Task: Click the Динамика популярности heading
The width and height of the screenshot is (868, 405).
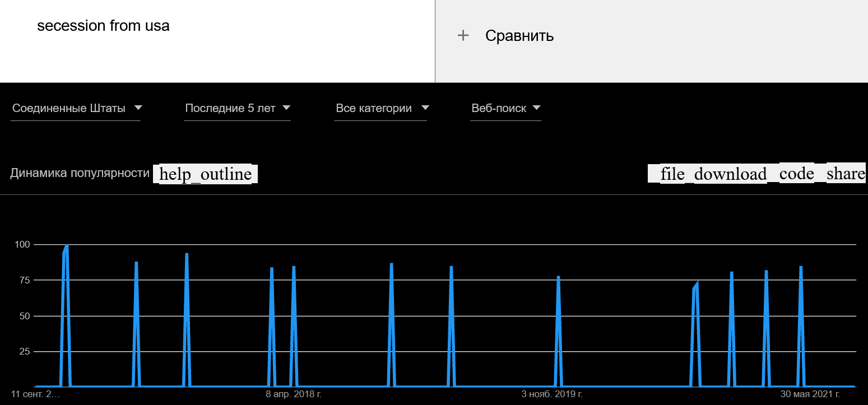Action: point(80,173)
